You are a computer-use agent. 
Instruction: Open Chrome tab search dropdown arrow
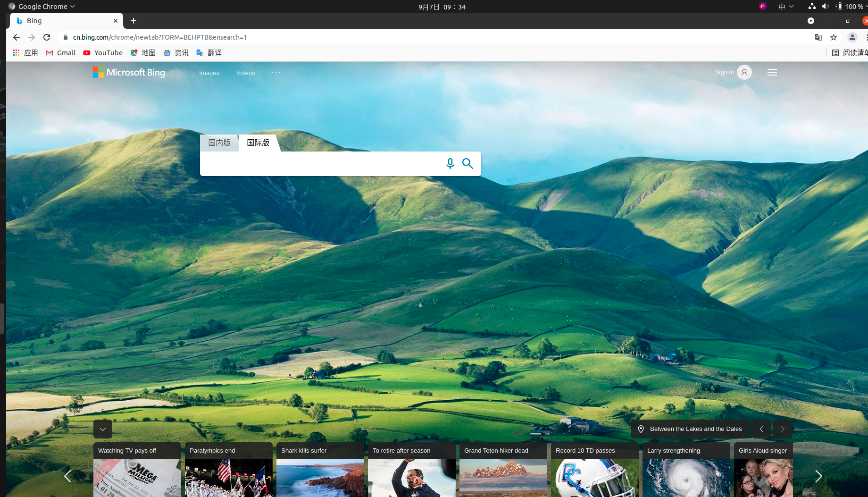point(811,21)
